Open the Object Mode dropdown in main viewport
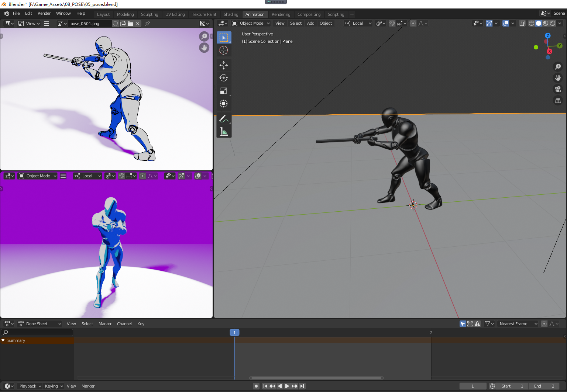 [251, 23]
